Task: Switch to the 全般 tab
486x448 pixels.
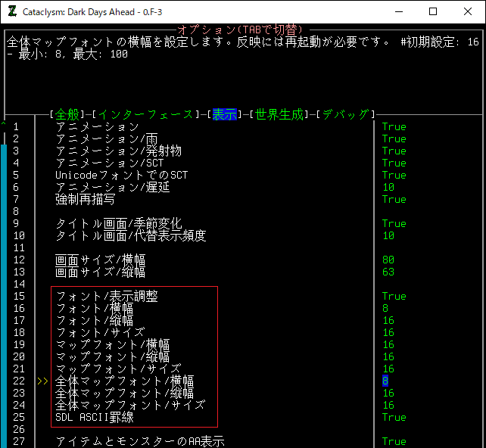Action: point(67,114)
